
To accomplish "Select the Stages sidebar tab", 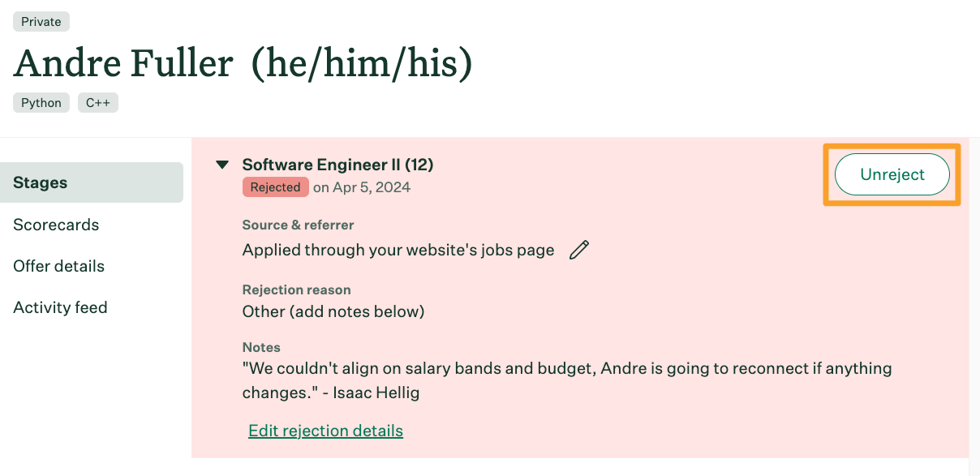I will (x=92, y=182).
